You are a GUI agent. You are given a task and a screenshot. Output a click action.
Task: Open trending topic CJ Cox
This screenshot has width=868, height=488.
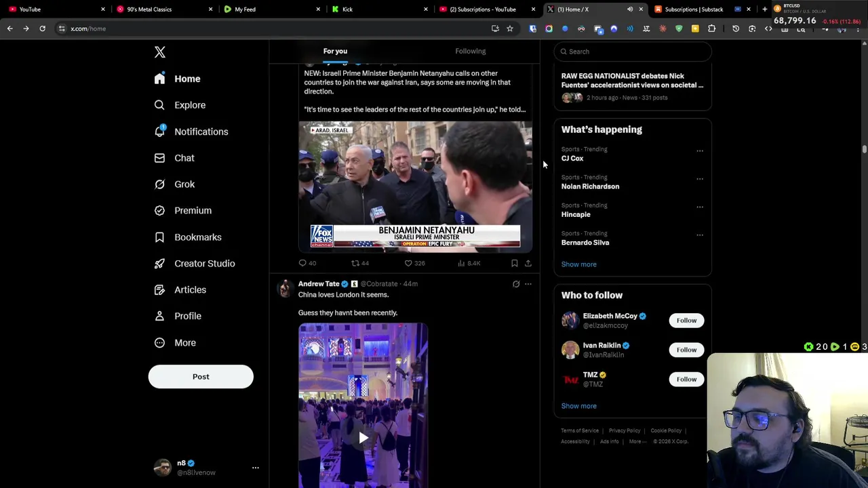point(572,159)
